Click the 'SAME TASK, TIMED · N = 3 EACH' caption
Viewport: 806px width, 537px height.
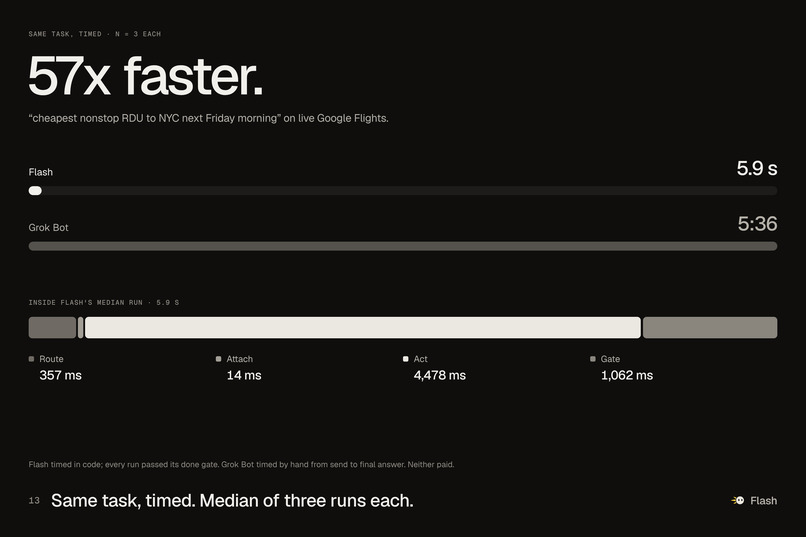[95, 34]
